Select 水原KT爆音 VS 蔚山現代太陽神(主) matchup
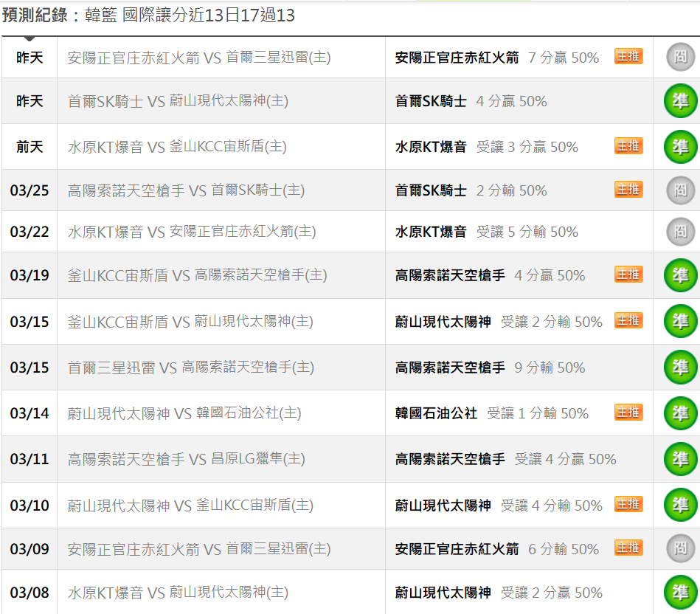 click(x=178, y=593)
